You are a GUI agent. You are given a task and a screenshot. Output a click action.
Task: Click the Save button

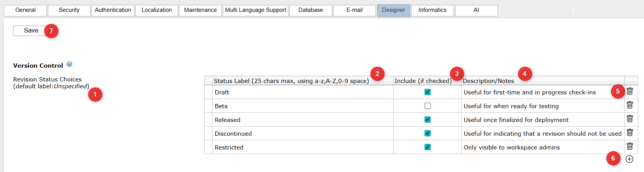point(31,31)
